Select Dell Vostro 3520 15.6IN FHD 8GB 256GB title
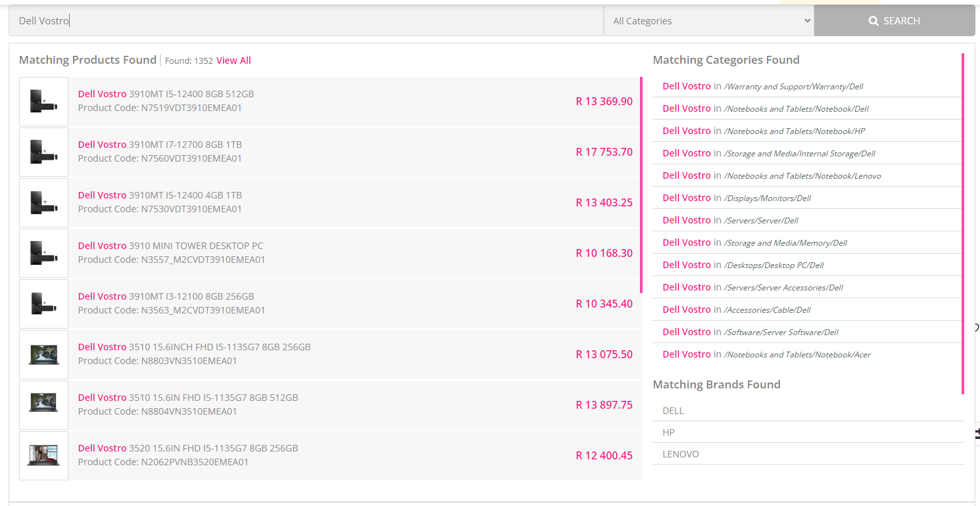Image resolution: width=980 pixels, height=506 pixels. tap(188, 448)
